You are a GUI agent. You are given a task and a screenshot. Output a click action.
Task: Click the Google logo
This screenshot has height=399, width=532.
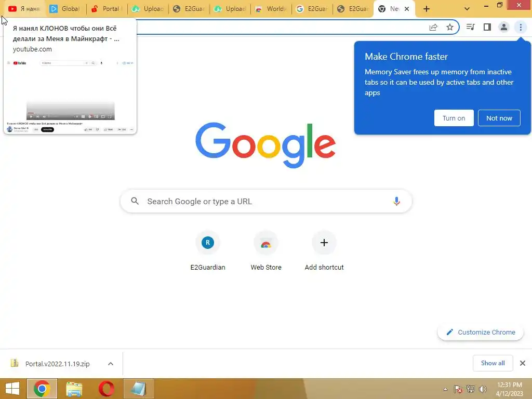point(265,145)
